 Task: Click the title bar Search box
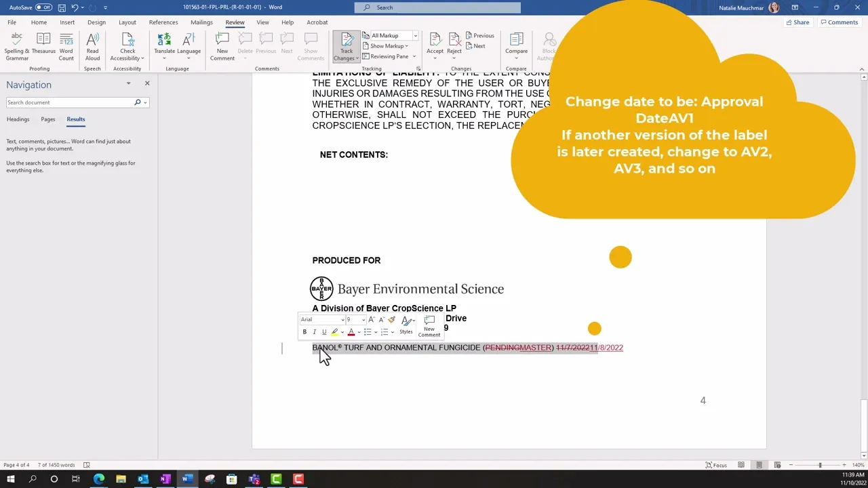coord(437,7)
